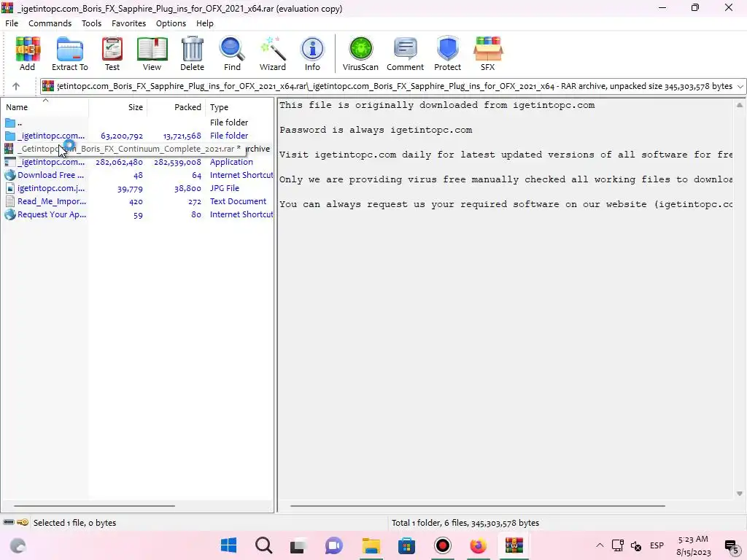Start VirusScan on the archive
The height and width of the screenshot is (560, 747).
[x=360, y=54]
